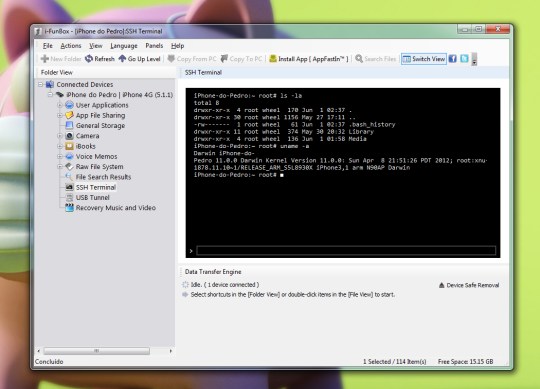This screenshot has width=540, height=389.
Task: Expand the Raw File System node
Action: point(60,167)
